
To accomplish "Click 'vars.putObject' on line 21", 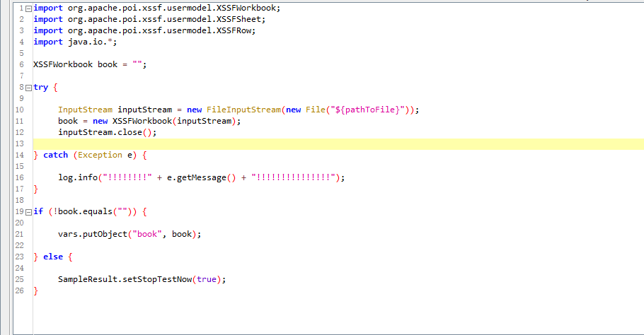I will [x=93, y=234].
